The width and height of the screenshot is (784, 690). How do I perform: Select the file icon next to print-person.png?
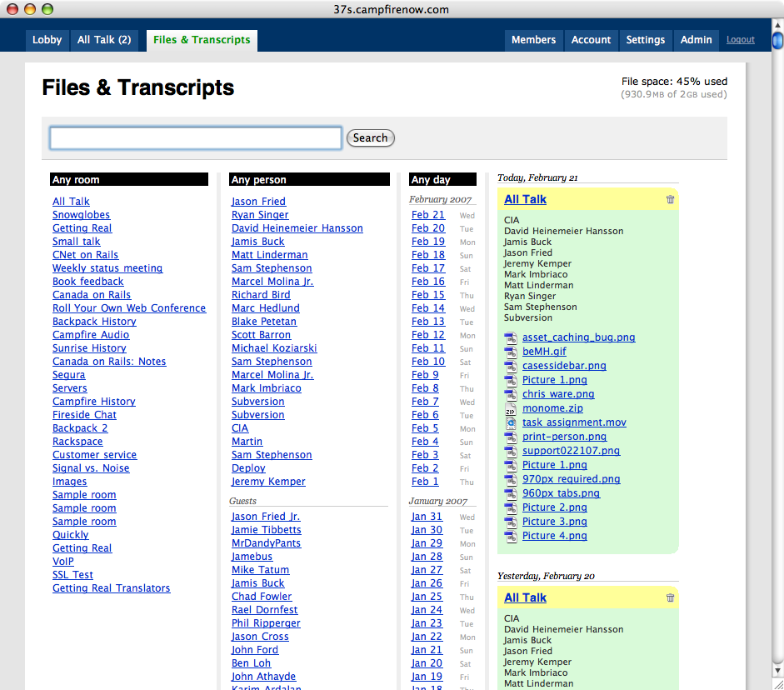[511, 437]
